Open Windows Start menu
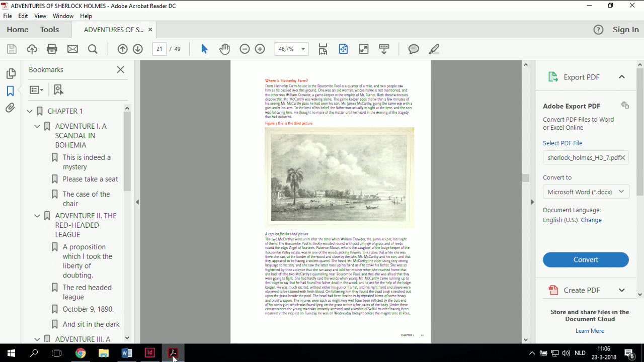644x362 pixels. coord(11,353)
